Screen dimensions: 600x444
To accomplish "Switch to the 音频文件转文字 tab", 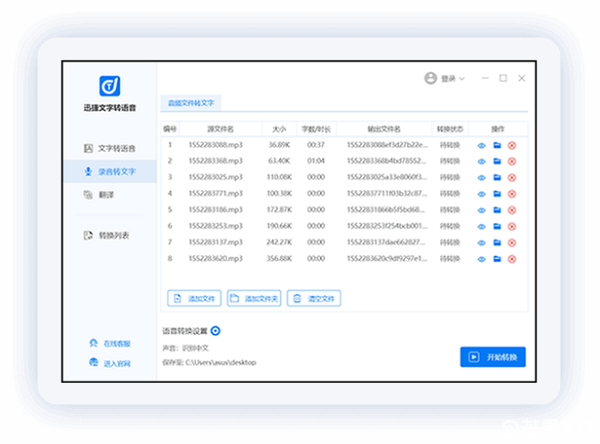I will [x=191, y=103].
